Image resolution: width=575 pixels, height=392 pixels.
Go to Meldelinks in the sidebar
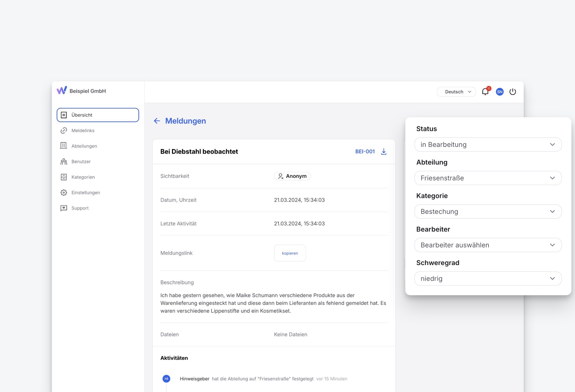(83, 130)
